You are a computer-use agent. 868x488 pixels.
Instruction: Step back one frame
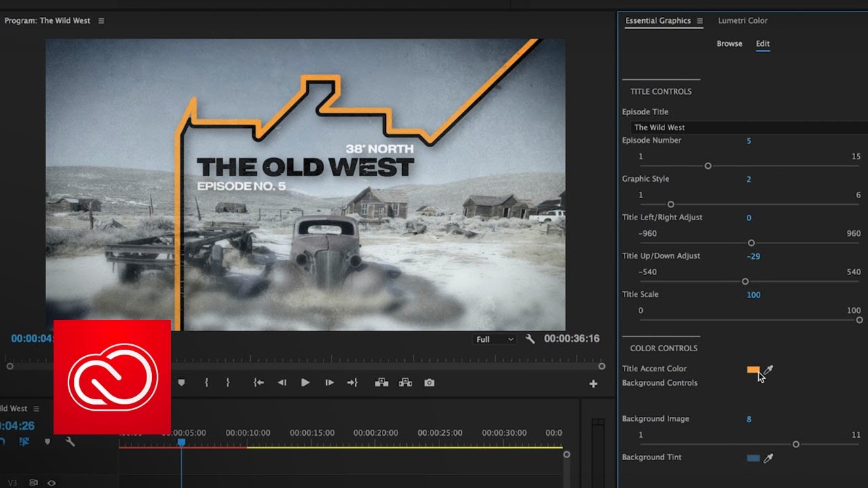pyautogui.click(x=282, y=383)
